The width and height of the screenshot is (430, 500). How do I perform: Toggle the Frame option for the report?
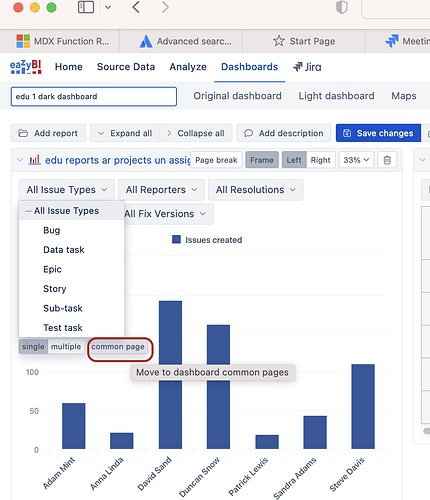click(x=262, y=160)
